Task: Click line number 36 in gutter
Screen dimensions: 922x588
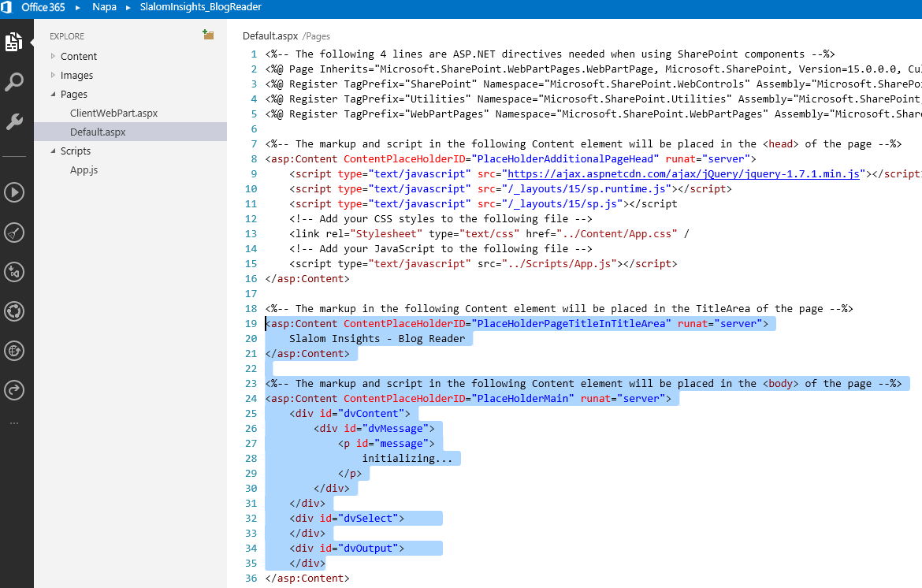Action: coord(251,578)
